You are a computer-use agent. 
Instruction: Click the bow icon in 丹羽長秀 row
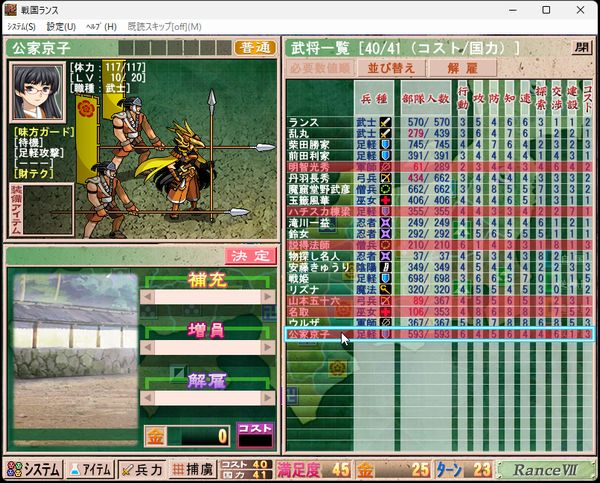(x=385, y=178)
